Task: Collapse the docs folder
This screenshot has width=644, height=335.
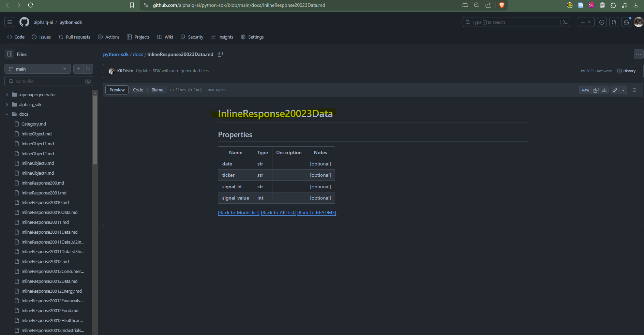Action: pos(7,114)
